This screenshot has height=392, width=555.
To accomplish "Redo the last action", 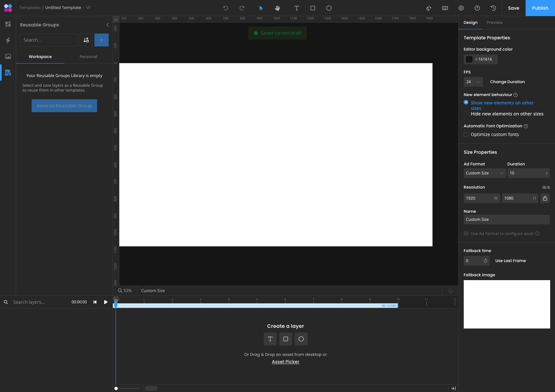I will coord(242,8).
